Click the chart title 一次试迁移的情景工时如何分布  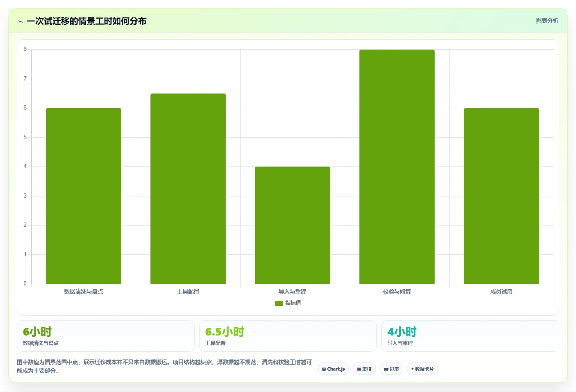(x=87, y=21)
